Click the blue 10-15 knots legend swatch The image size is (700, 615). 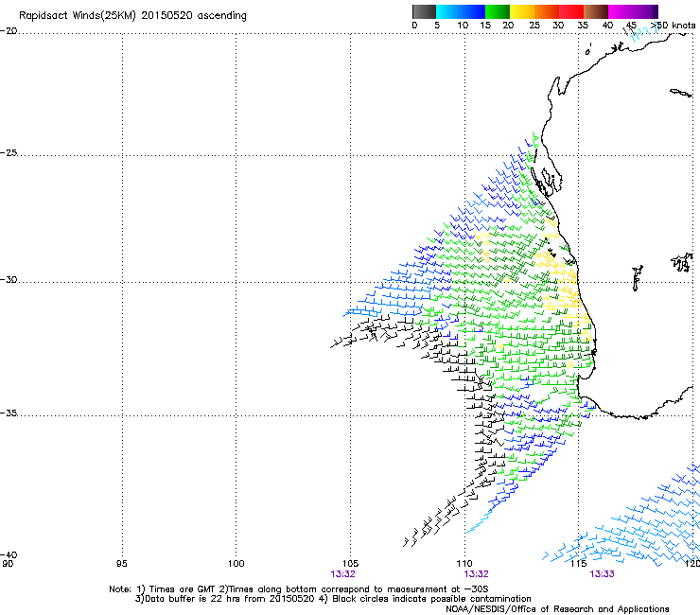point(473,11)
